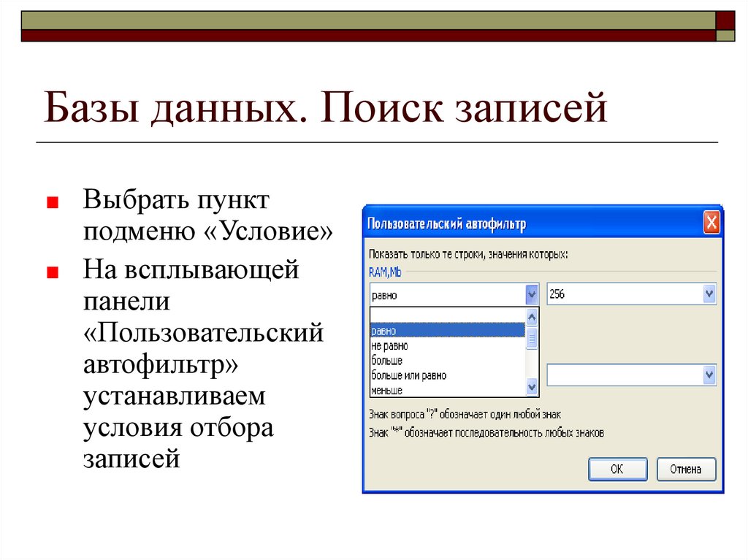Screen dimensions: 748x560
Task: Click the list scrollbar down arrow
Action: [x=532, y=387]
